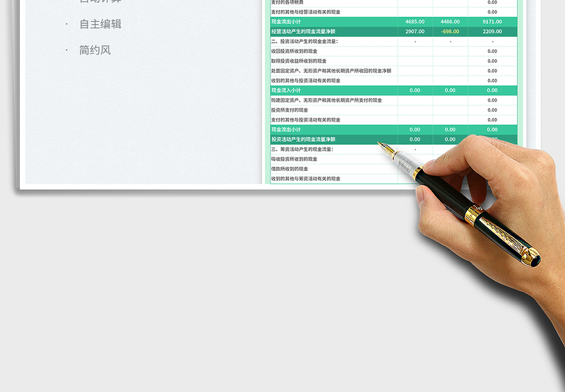The height and width of the screenshot is (392, 565).
Task: Click the 经营活动产生的现金流量净额 row label
Action: pos(304,31)
